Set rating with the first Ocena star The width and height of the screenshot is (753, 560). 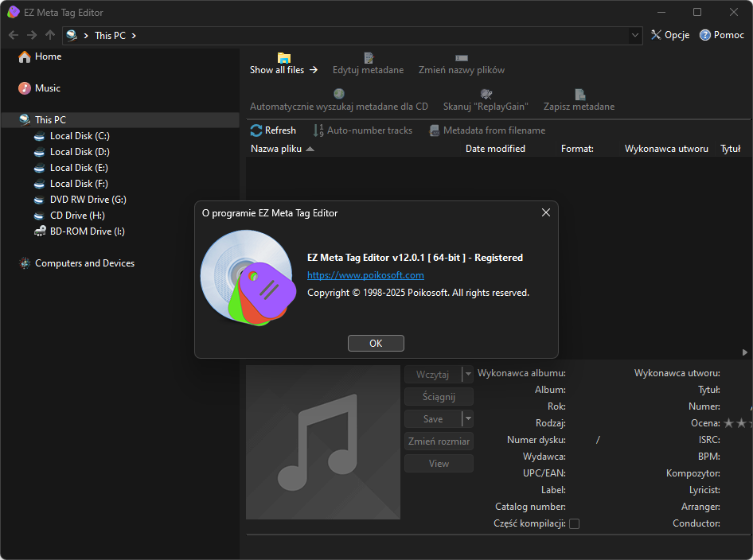(729, 422)
